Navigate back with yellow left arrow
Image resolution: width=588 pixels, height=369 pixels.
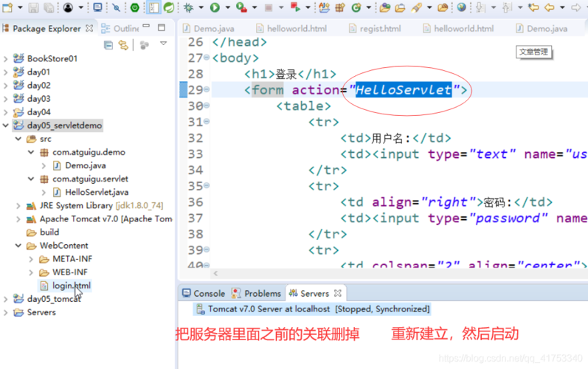tap(550, 7)
